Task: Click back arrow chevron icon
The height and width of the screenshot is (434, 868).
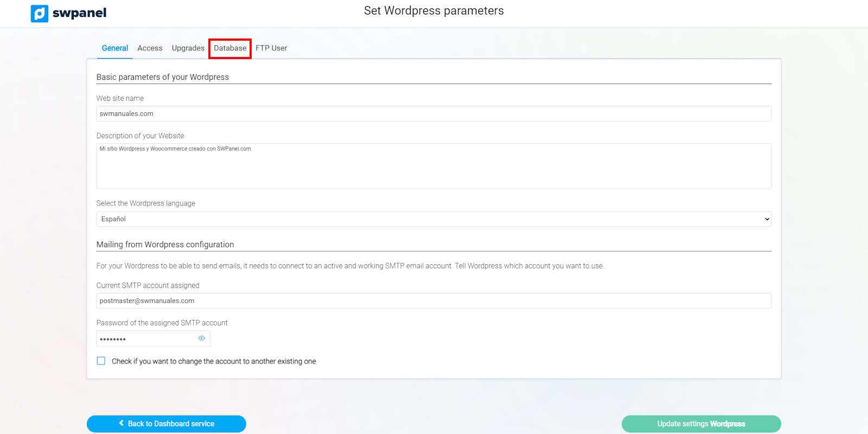Action: [122, 423]
